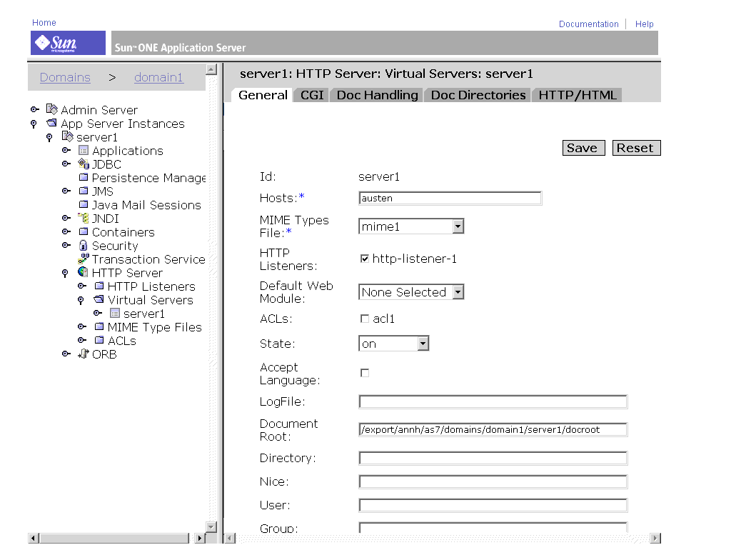756x555 pixels.
Task: Open the Home link
Action: tap(44, 23)
